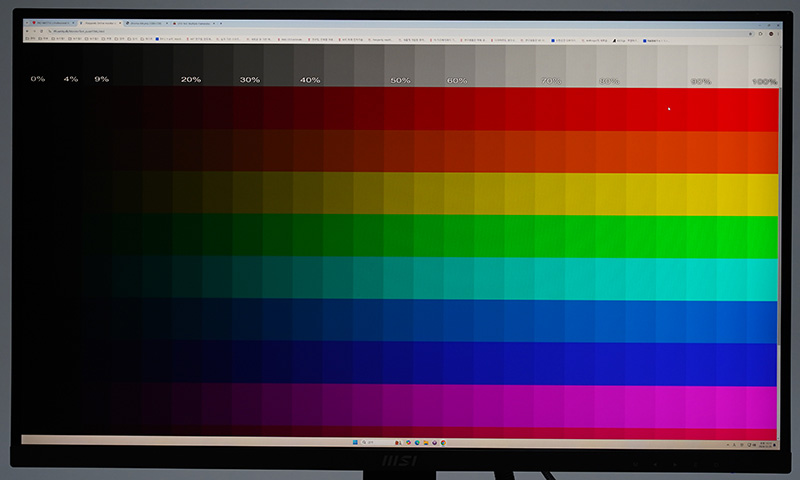Click the 80% label
800x480 pixels.
609,81
